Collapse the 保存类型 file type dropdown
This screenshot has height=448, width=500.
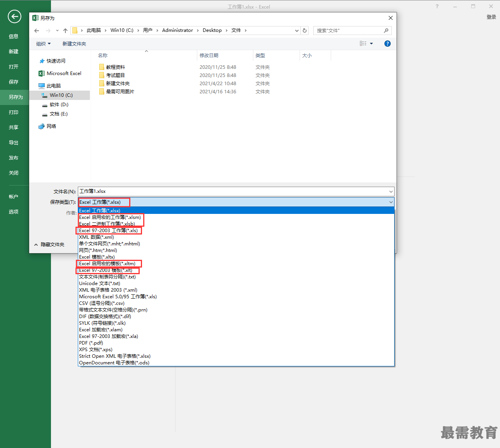[391, 202]
